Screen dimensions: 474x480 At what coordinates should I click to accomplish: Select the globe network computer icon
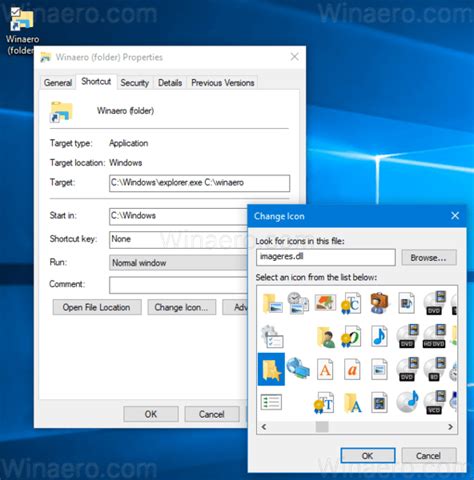point(298,368)
